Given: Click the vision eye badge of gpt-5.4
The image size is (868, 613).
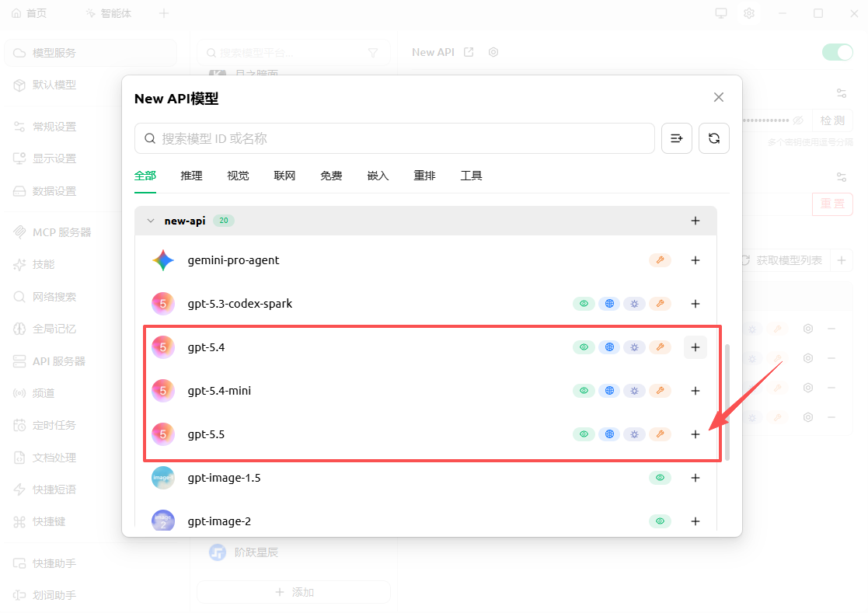Looking at the screenshot, I should (584, 347).
